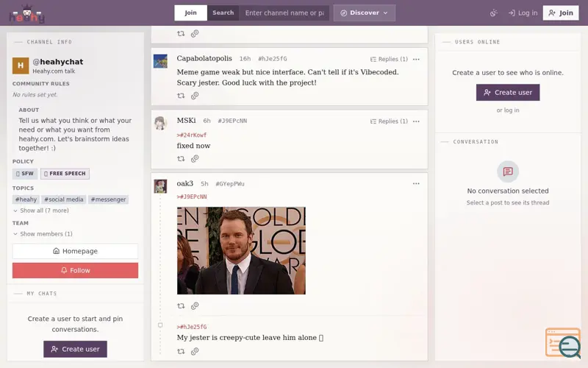Viewport: 588px width, 368px height.
Task: Click the @heahychat channel name
Action: 58,62
